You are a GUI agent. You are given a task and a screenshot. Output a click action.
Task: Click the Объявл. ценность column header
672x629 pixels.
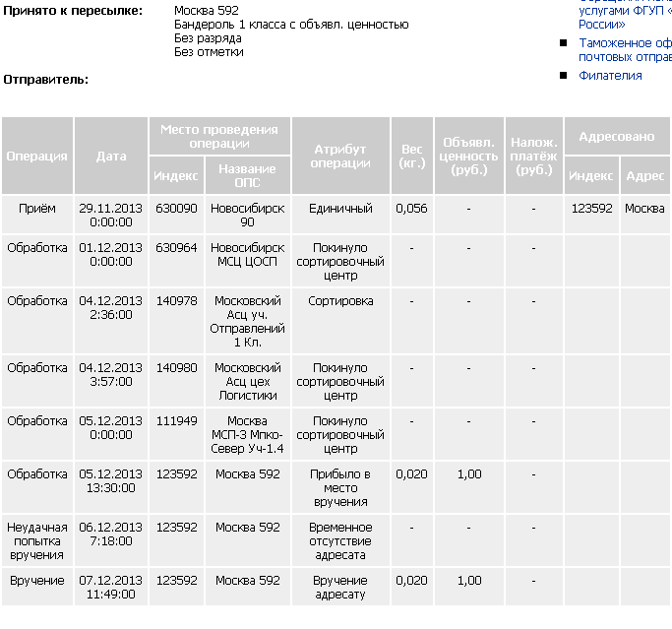pyautogui.click(x=468, y=156)
